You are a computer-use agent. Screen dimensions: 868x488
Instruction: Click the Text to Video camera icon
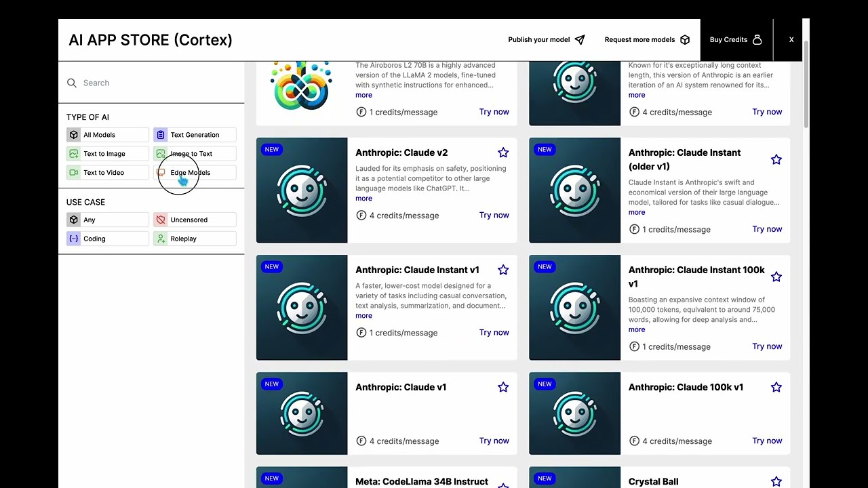click(x=73, y=172)
